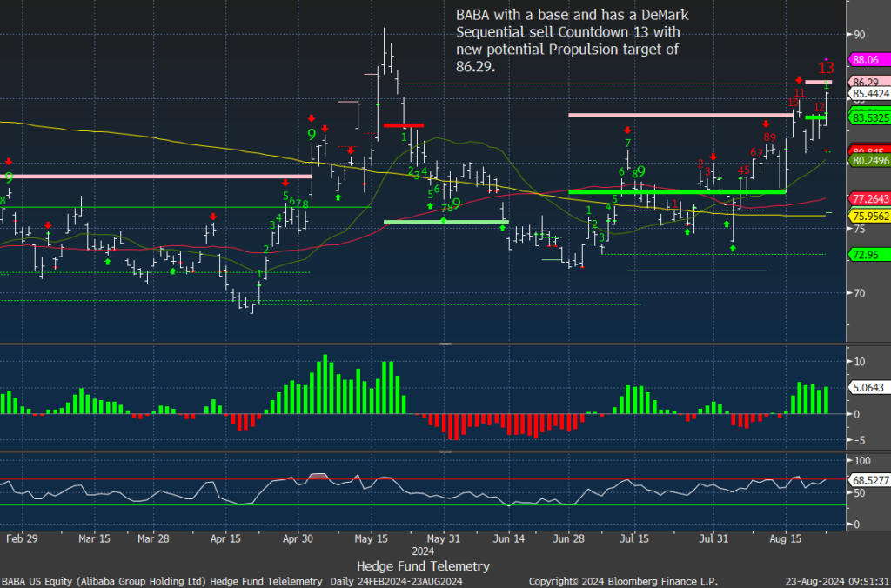Select the green 72.95 level label
Viewport: 891px width, 588px height.
coord(869,255)
